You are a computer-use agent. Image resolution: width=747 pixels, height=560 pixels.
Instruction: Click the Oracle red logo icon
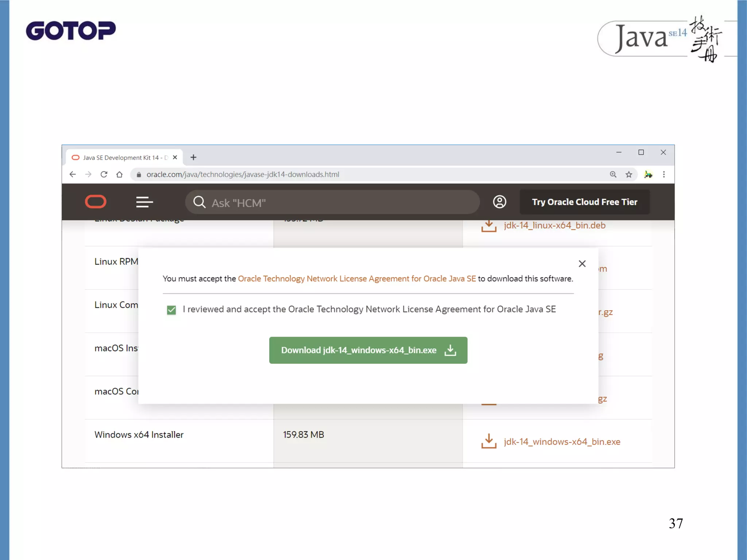(x=96, y=202)
